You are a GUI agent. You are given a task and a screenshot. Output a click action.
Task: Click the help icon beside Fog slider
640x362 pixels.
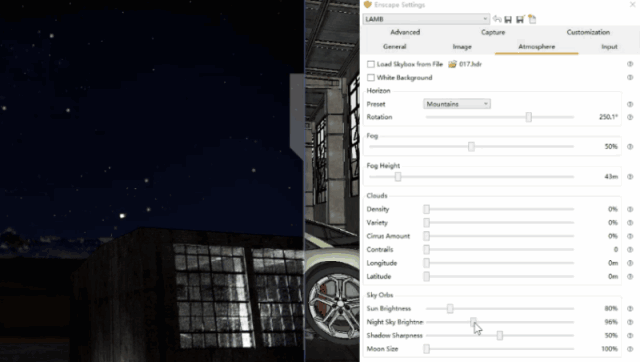(630, 147)
